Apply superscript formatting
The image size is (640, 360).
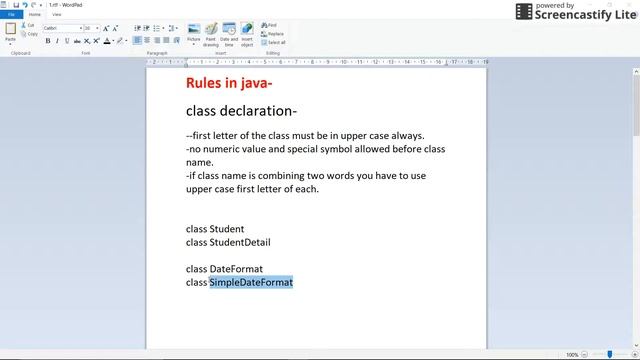point(96,41)
